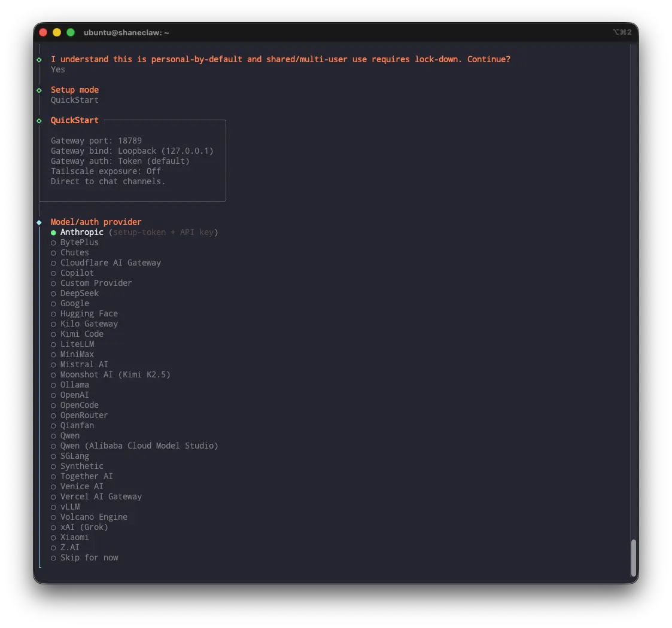Select MiniMax provider option

(72, 354)
